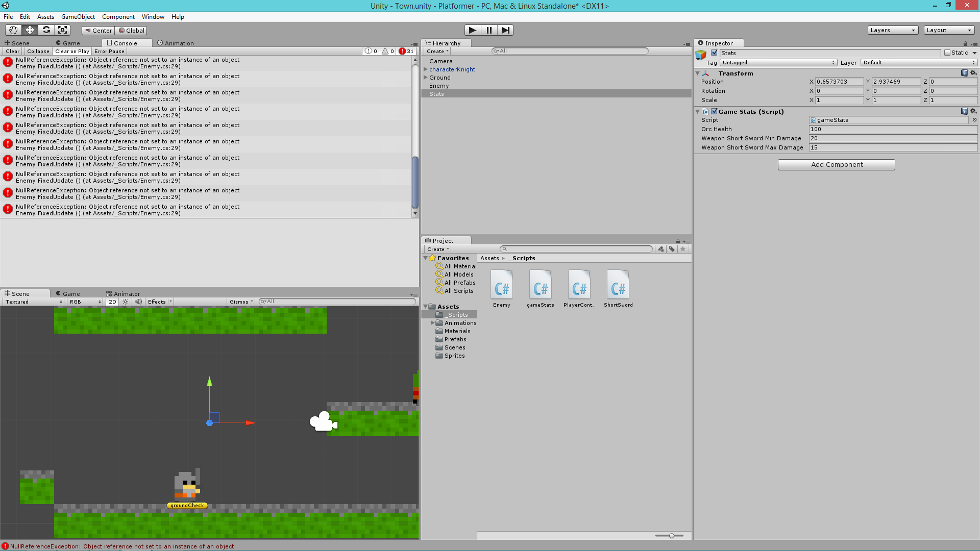This screenshot has width=980, height=551.
Task: Toggle warning messages filter in Console
Action: tap(388, 51)
